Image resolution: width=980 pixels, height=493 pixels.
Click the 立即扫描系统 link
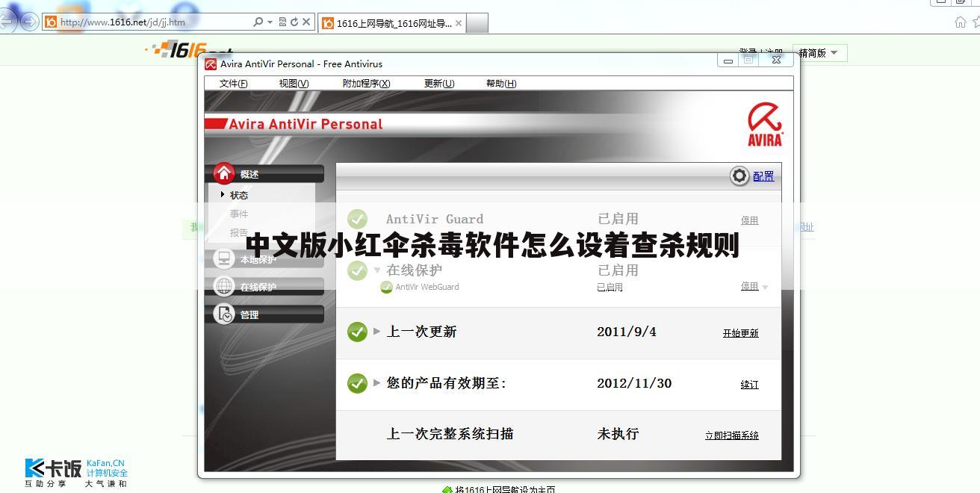pyautogui.click(x=731, y=435)
